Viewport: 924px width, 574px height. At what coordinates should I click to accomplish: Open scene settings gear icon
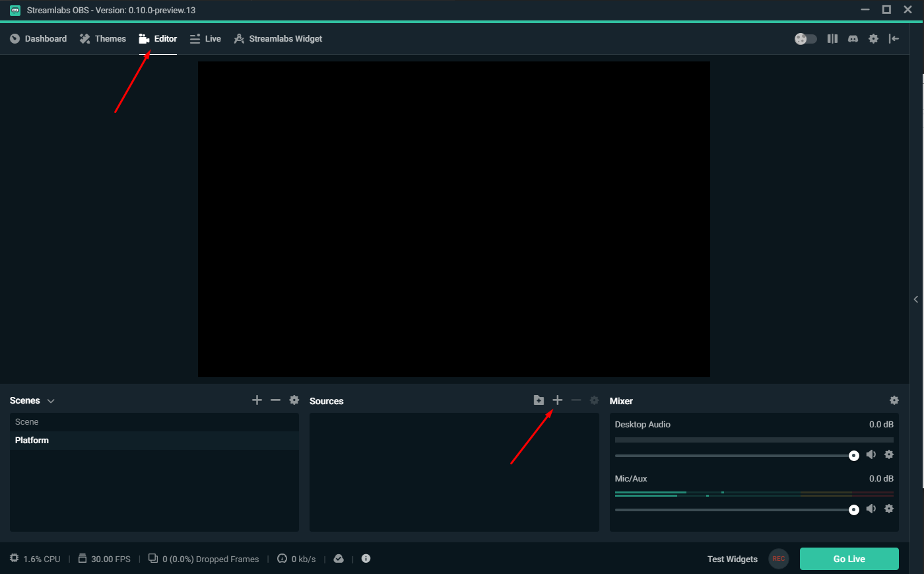point(294,400)
